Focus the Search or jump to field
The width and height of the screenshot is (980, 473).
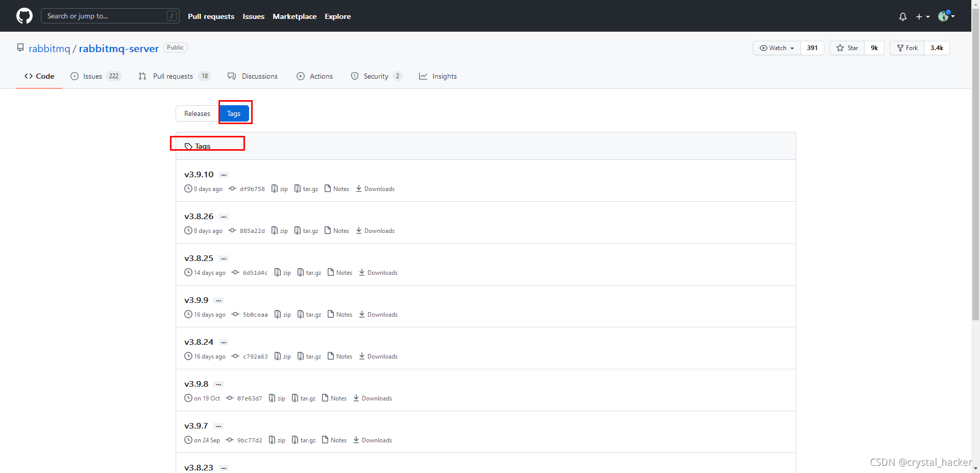[110, 16]
